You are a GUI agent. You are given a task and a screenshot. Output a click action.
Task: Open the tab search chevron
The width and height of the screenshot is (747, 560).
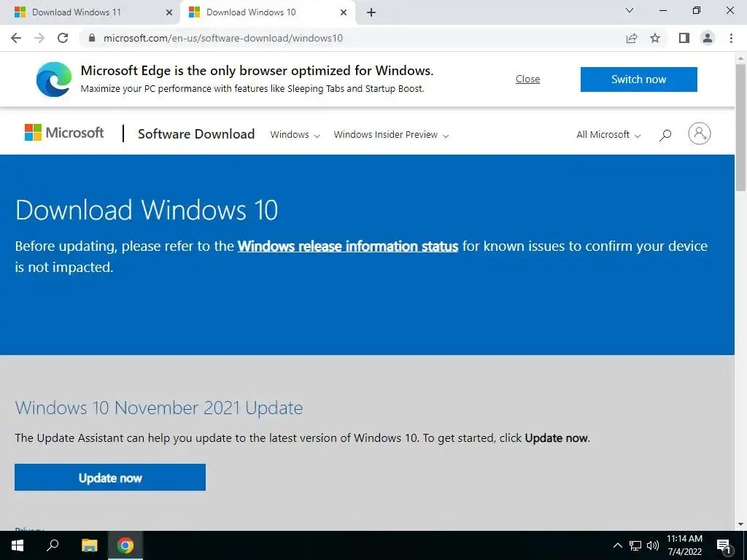(x=630, y=10)
